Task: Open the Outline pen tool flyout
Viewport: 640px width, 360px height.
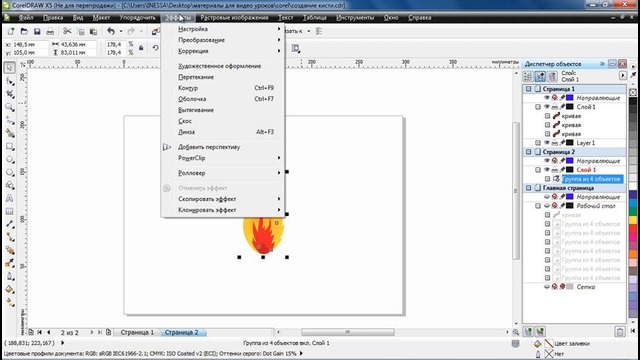Action: (x=10, y=276)
